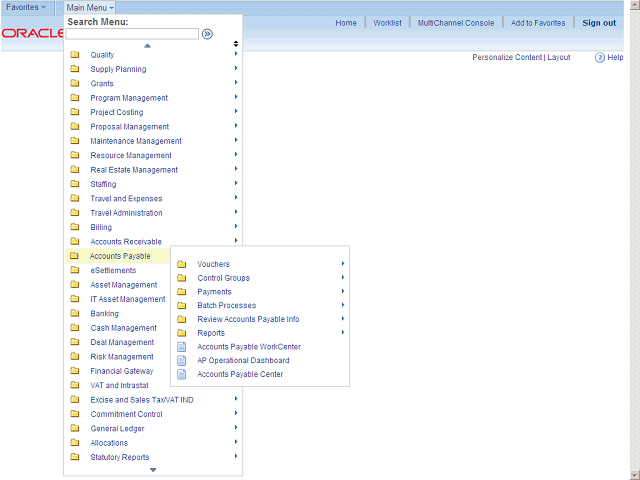Screen dimensions: 640x480
Task: Expand the Control Groups submenu arrow
Action: click(343, 277)
